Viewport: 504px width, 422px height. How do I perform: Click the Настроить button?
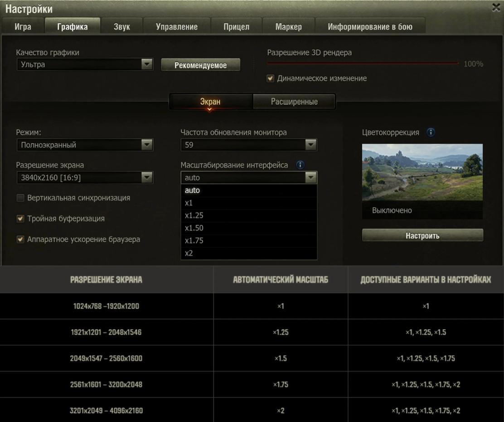(x=422, y=236)
